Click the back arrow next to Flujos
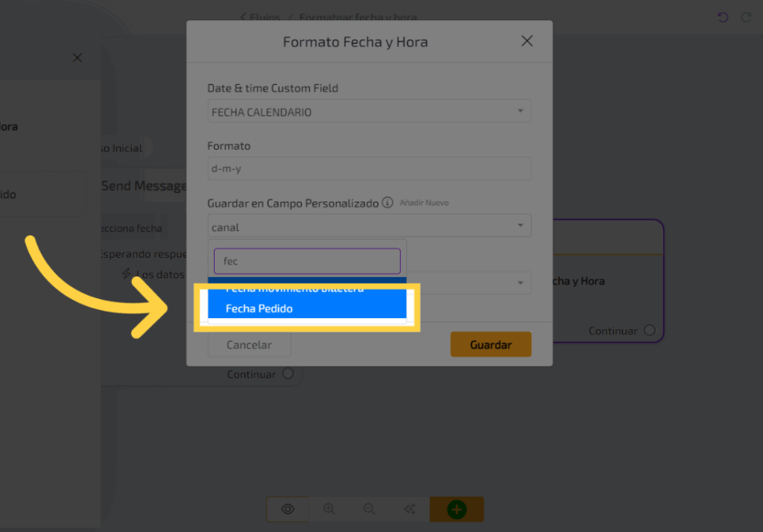This screenshot has width=763, height=532. [243, 17]
